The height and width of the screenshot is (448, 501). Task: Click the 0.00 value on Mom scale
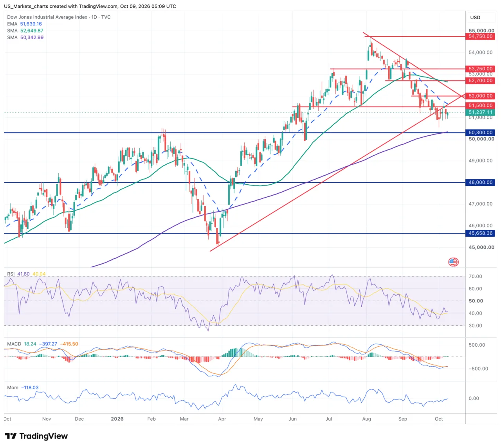tap(474, 398)
